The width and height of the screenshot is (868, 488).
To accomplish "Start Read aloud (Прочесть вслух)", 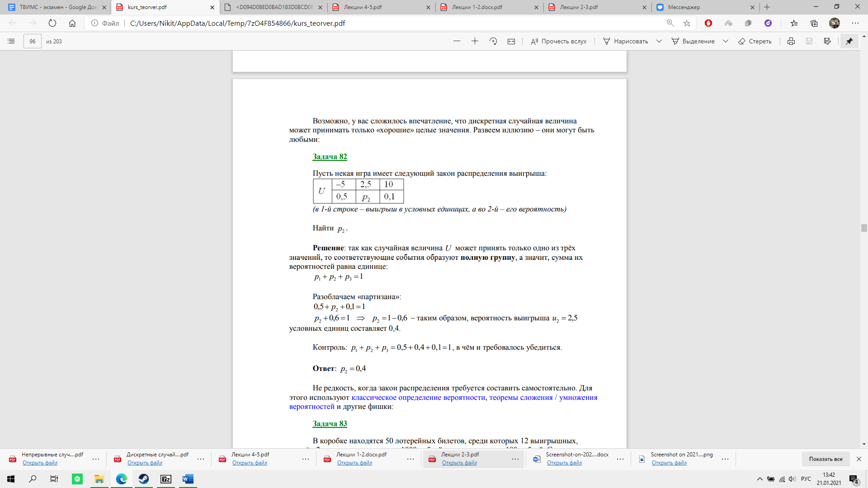I will click(x=559, y=41).
